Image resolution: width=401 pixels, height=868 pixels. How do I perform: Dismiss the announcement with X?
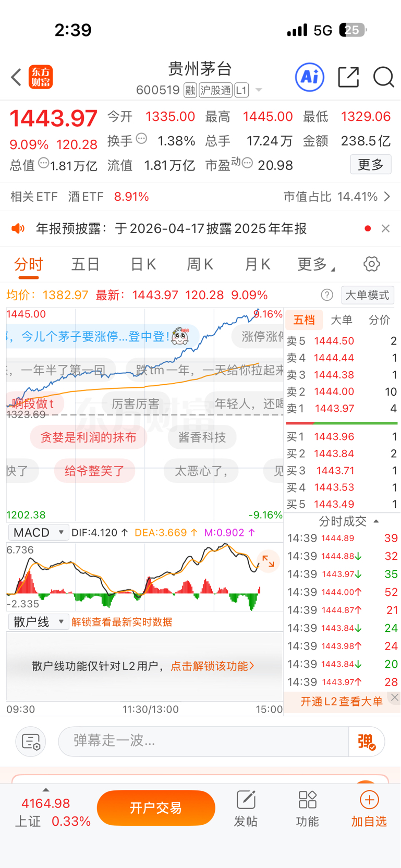385,228
